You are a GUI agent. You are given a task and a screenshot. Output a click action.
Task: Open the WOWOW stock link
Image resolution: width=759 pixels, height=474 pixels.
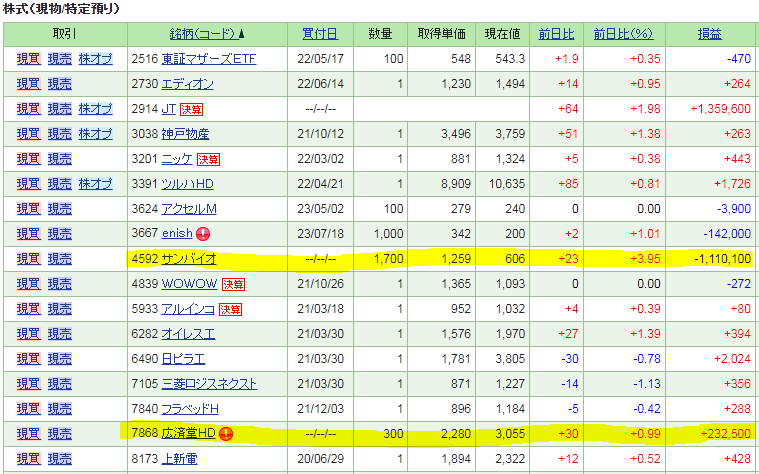click(x=189, y=284)
